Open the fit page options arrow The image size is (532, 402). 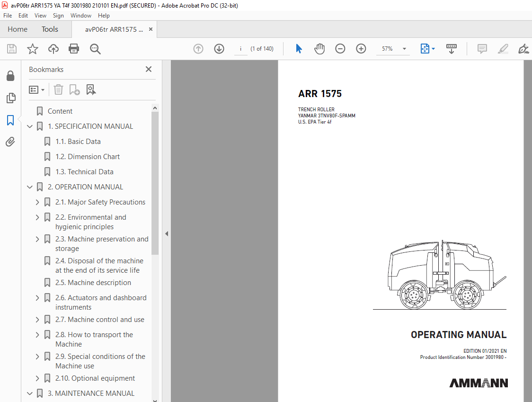[433, 49]
